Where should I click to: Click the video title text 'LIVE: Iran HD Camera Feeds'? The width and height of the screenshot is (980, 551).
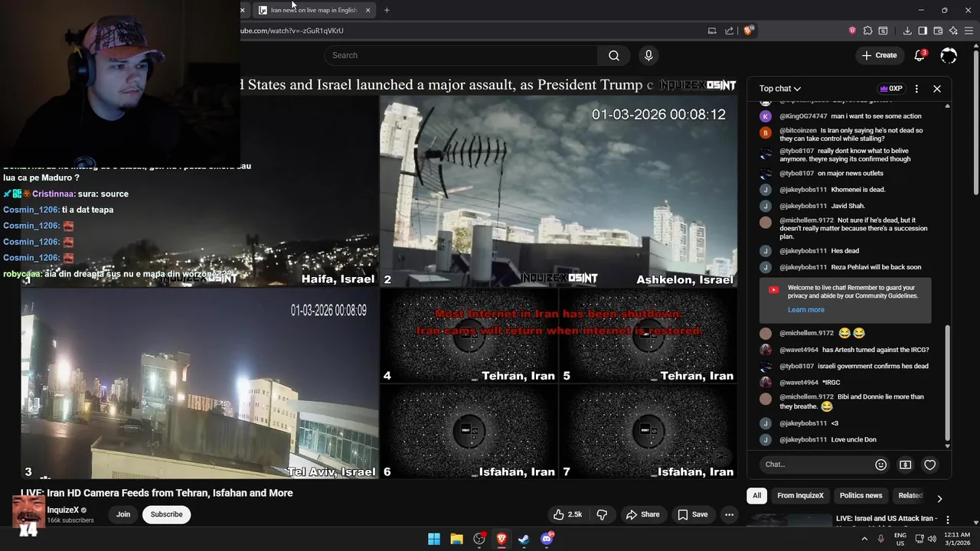[x=157, y=493]
